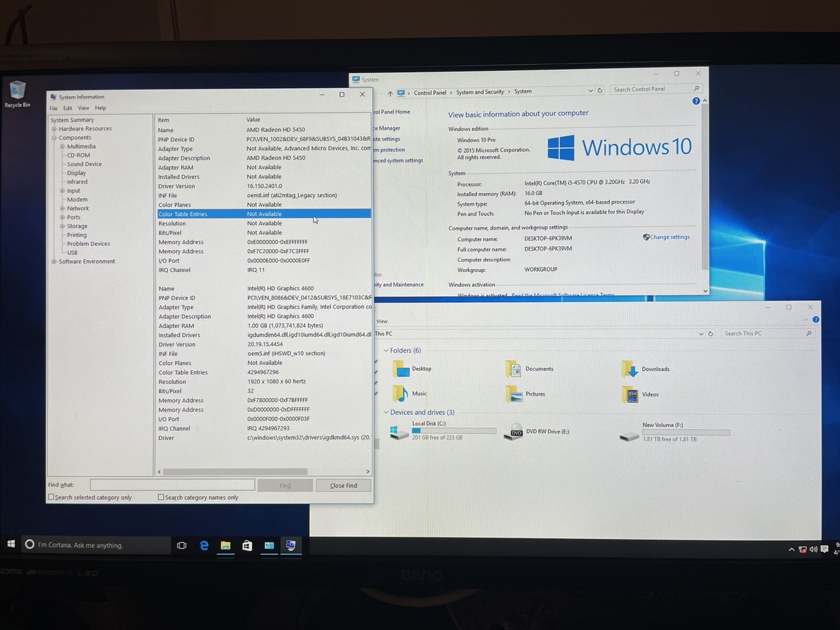Image resolution: width=840 pixels, height=630 pixels.
Task: Open the File menu in System Information
Action: 54,108
